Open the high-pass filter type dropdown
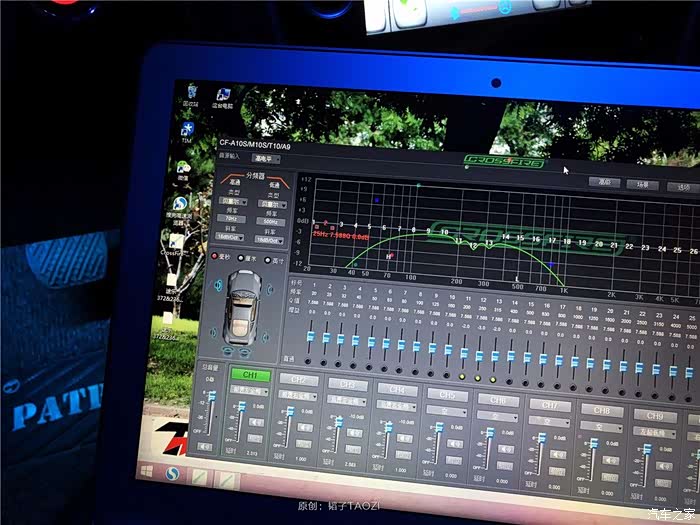 pos(232,202)
